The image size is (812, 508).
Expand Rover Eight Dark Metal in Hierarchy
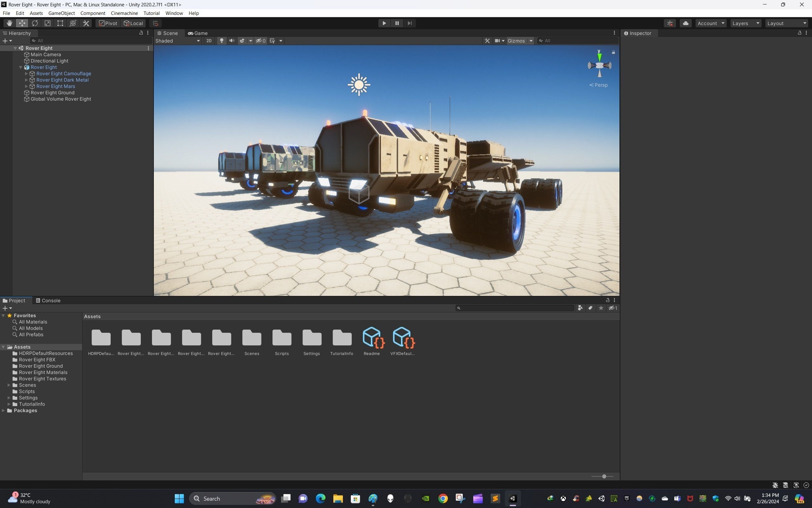pos(26,80)
